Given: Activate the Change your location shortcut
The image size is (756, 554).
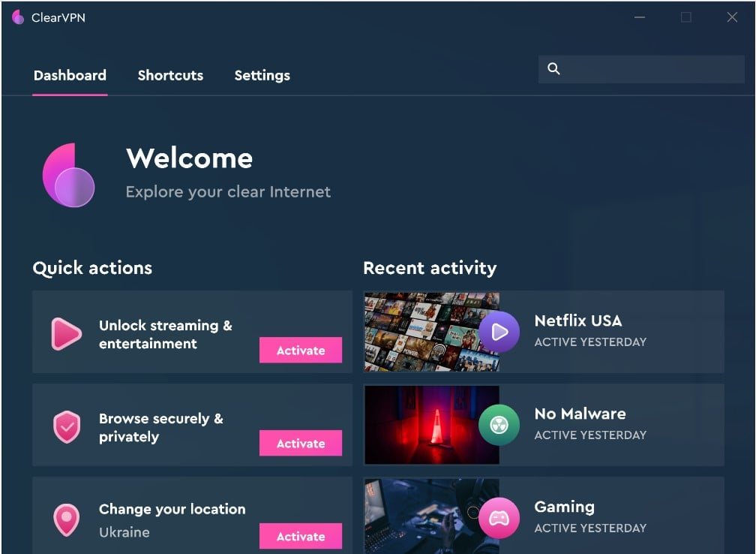Looking at the screenshot, I should coord(300,536).
